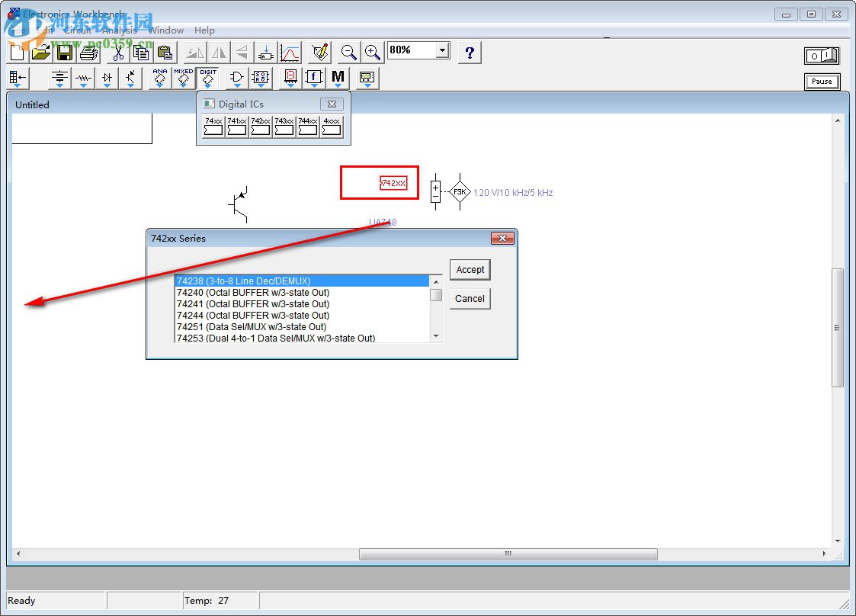Open the Favorites parts bin
856x616 pixels.
(18, 78)
